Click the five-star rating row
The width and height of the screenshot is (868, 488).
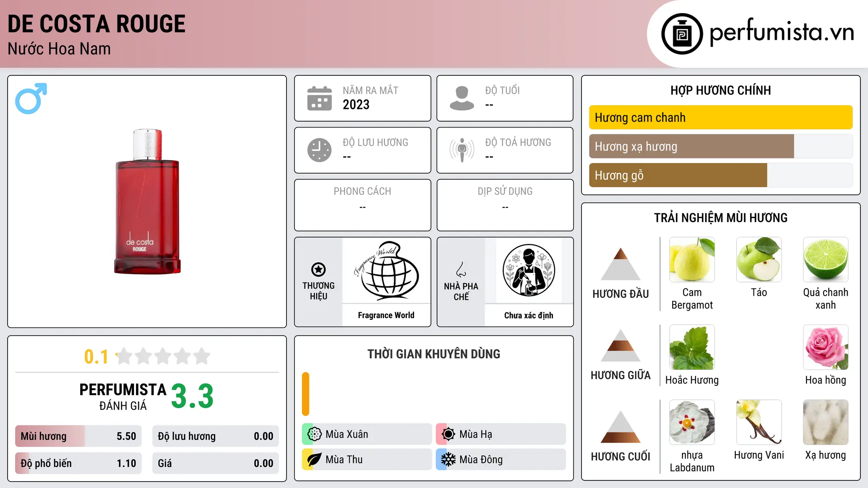[163, 356]
